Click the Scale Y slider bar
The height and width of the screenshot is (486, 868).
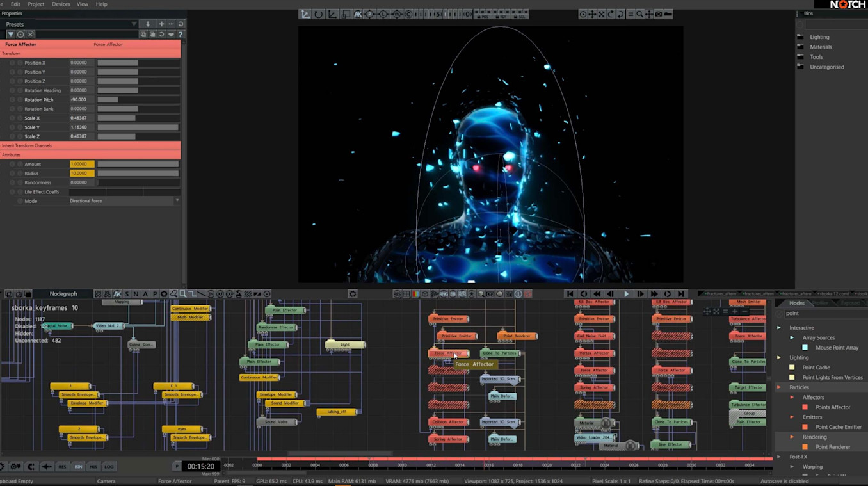click(138, 127)
